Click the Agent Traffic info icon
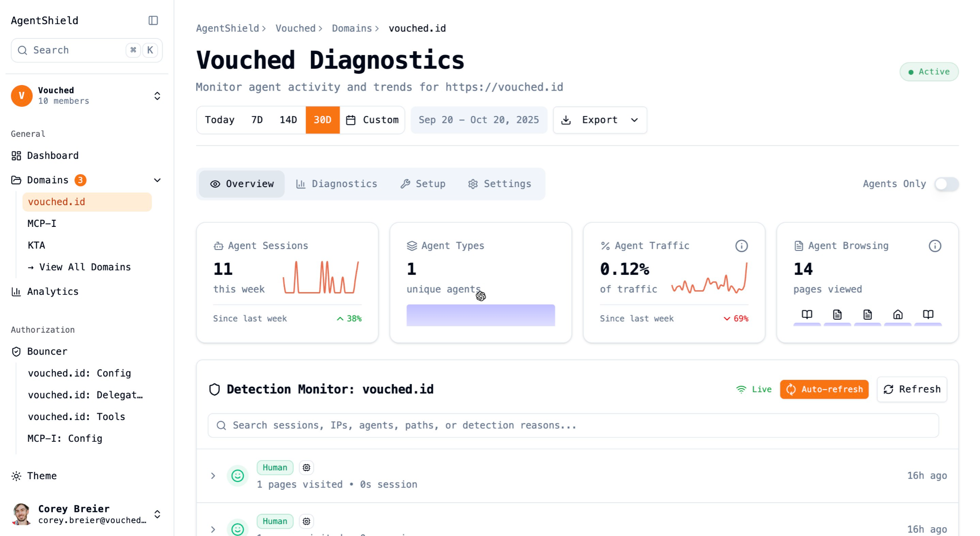 (741, 246)
